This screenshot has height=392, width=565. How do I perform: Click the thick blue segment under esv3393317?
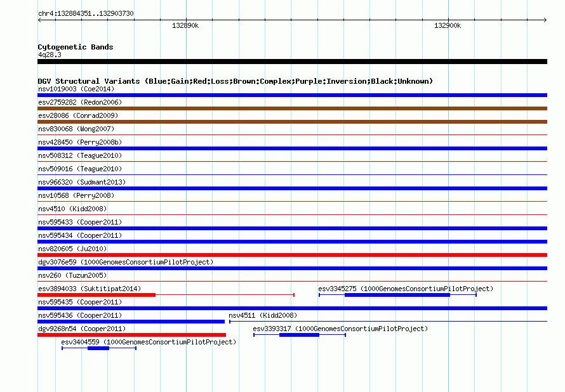pos(300,335)
